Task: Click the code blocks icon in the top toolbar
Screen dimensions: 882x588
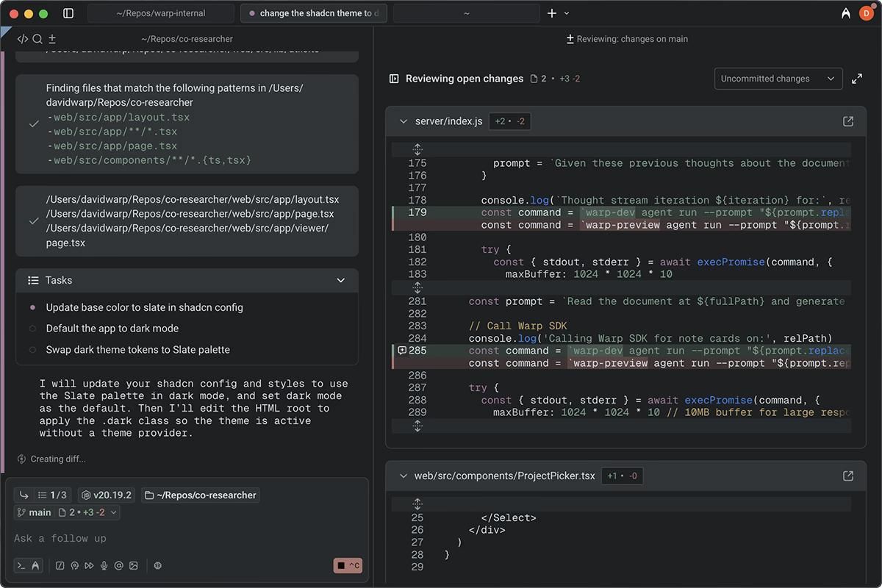Action: pyautogui.click(x=22, y=39)
